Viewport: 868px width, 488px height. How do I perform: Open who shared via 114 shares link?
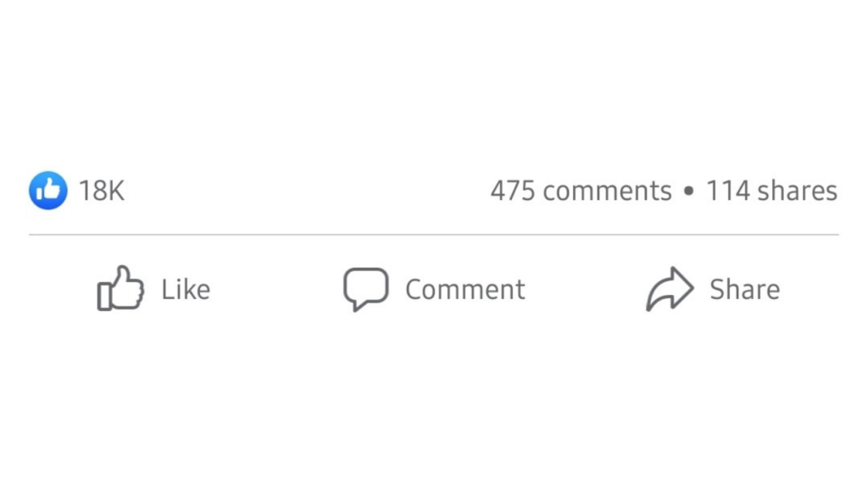(x=772, y=190)
